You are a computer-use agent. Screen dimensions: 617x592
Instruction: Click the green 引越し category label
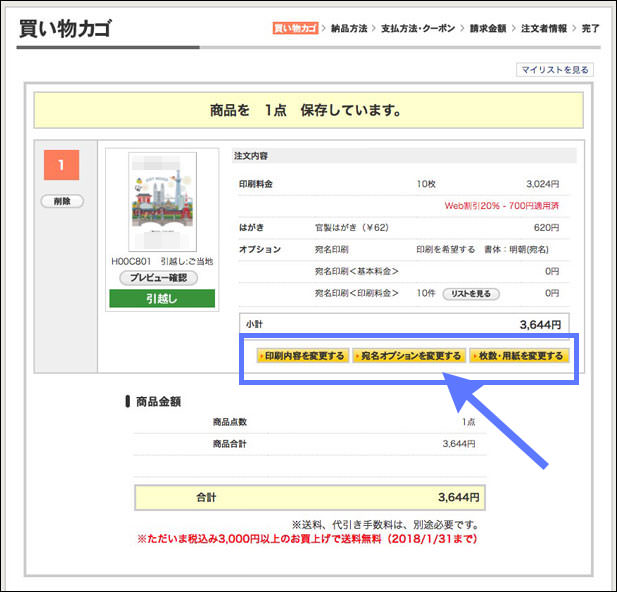162,298
